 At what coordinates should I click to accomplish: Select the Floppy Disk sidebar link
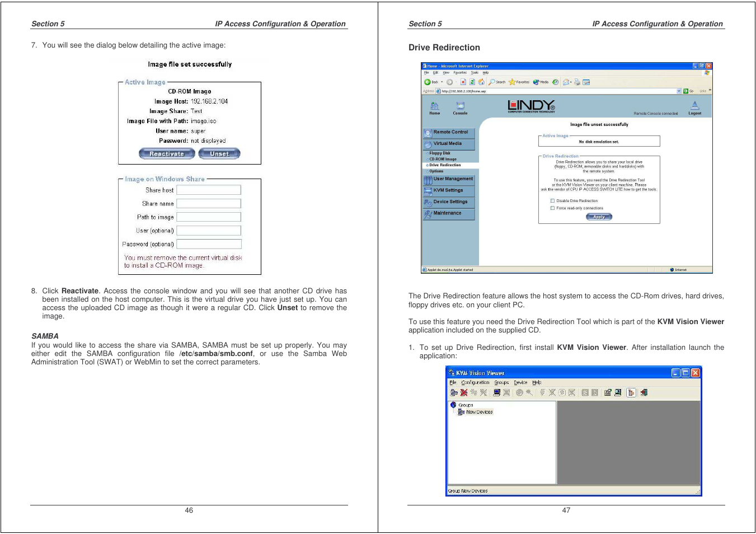click(439, 153)
